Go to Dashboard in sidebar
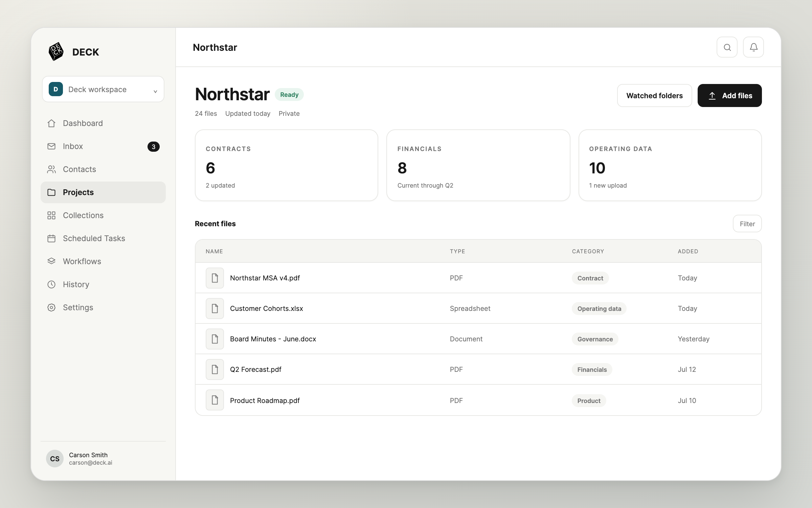This screenshot has width=812, height=508. tap(103, 123)
